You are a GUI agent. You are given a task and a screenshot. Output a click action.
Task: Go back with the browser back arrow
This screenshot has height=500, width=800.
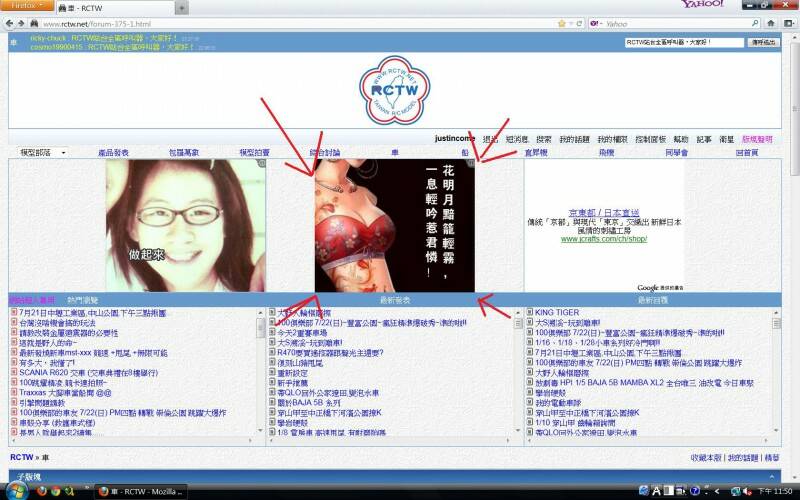coord(9,23)
